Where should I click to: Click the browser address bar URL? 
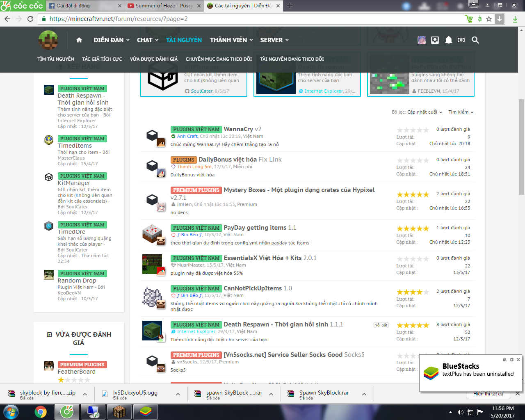[x=119, y=19]
